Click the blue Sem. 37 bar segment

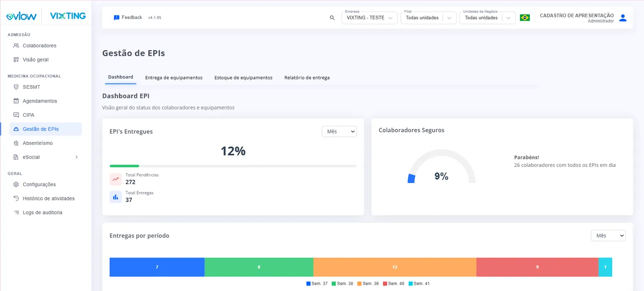click(157, 267)
